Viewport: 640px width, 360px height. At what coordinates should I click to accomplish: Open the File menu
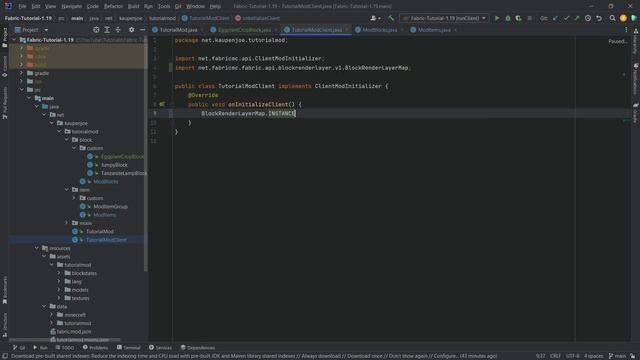(x=22, y=6)
